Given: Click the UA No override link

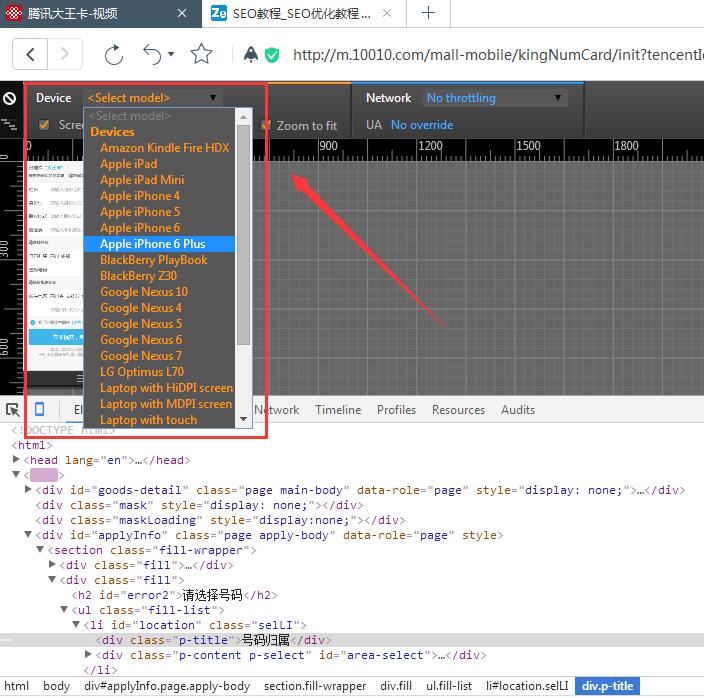Looking at the screenshot, I should (421, 125).
